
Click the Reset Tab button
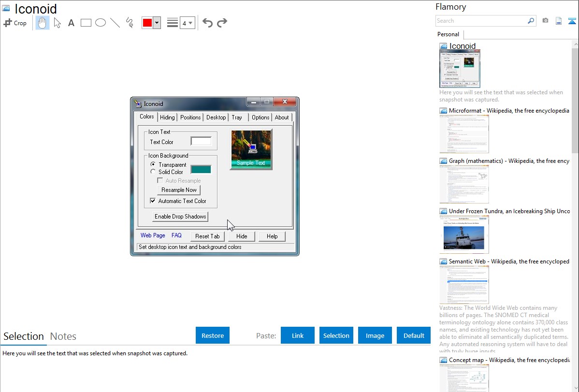tap(207, 236)
